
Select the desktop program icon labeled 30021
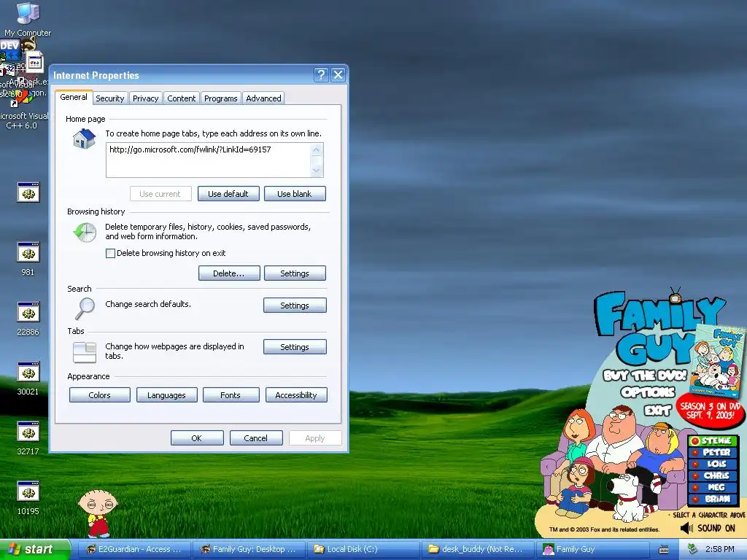click(x=28, y=378)
